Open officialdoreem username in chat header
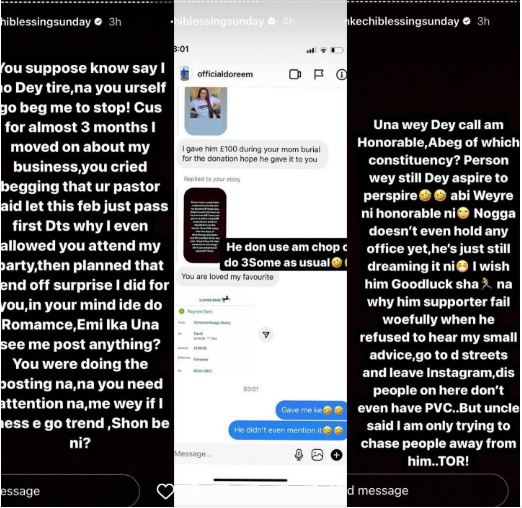This screenshot has width=522, height=508. tap(225, 74)
